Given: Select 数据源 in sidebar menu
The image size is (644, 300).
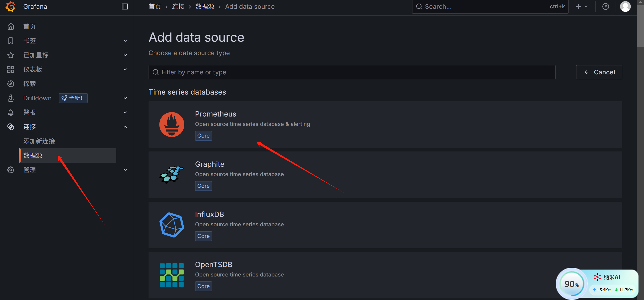Looking at the screenshot, I should coord(33,155).
